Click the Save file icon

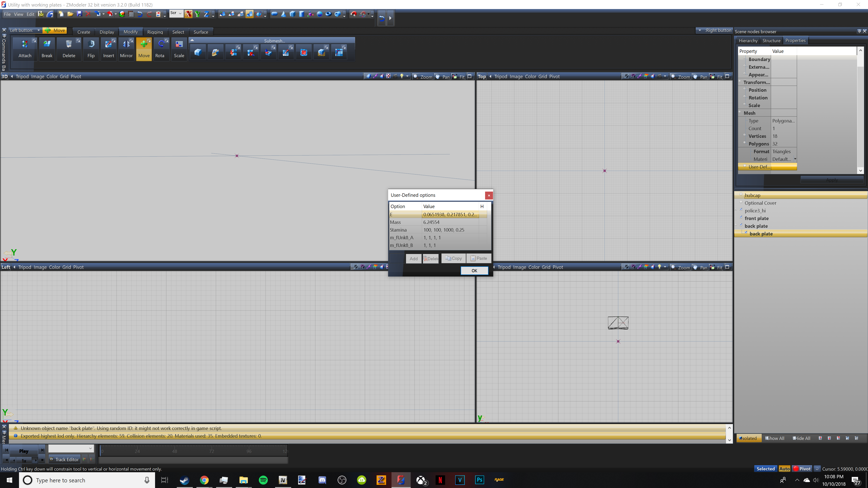(x=79, y=14)
